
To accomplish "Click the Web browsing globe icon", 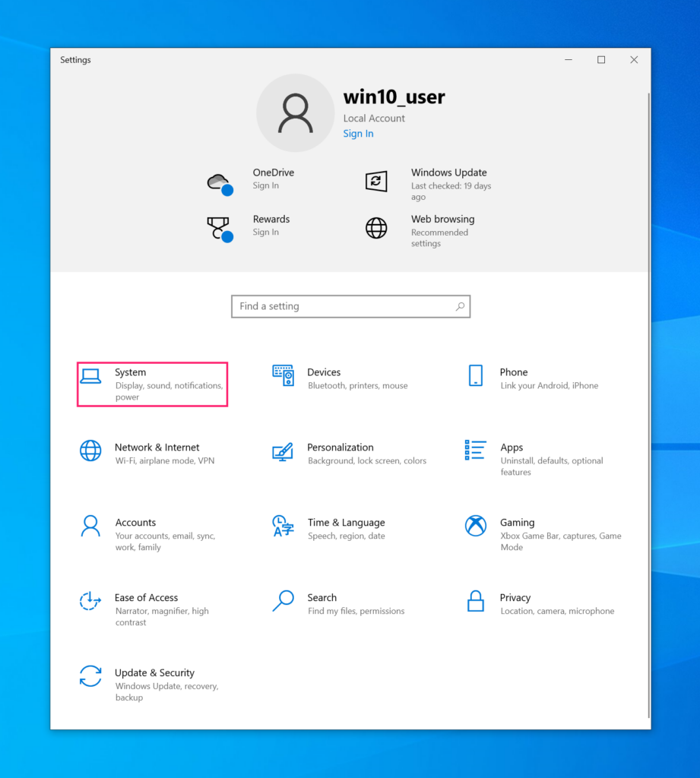I will click(376, 228).
